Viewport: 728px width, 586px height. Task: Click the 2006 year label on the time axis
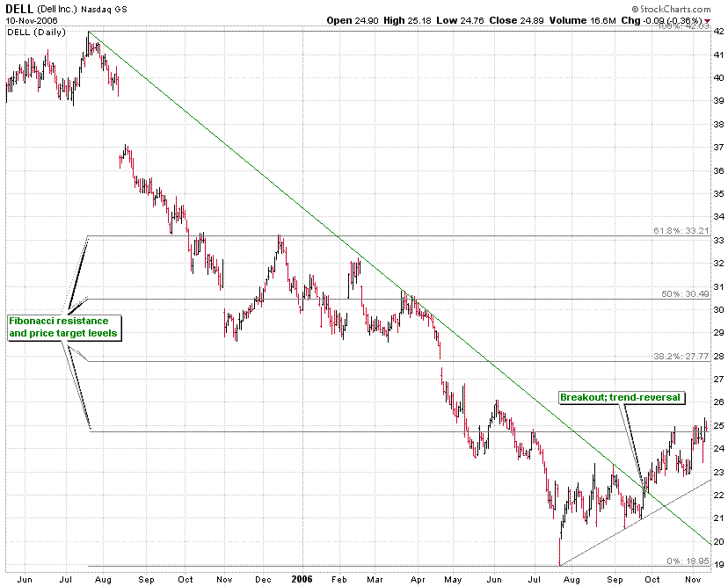[302, 579]
